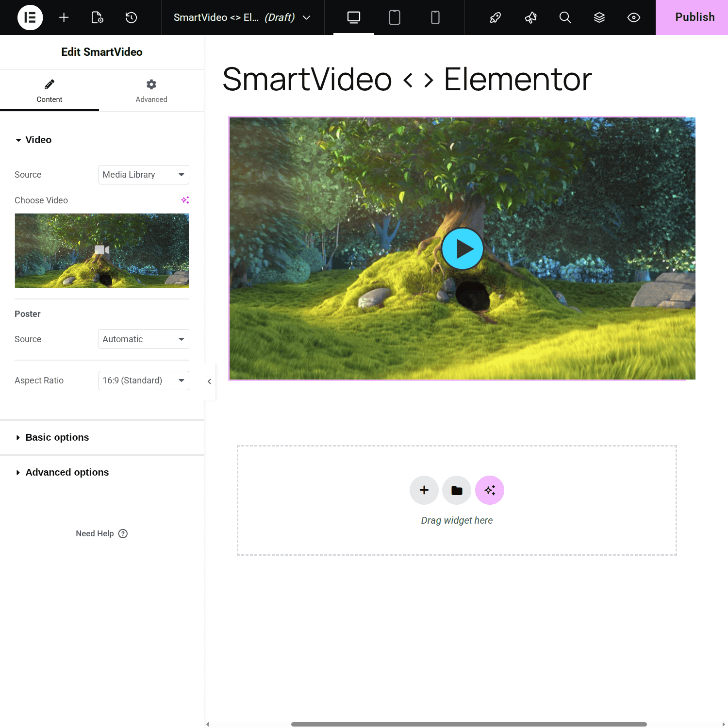728x728 pixels.
Task: Expand the Basic options section
Action: pos(102,437)
